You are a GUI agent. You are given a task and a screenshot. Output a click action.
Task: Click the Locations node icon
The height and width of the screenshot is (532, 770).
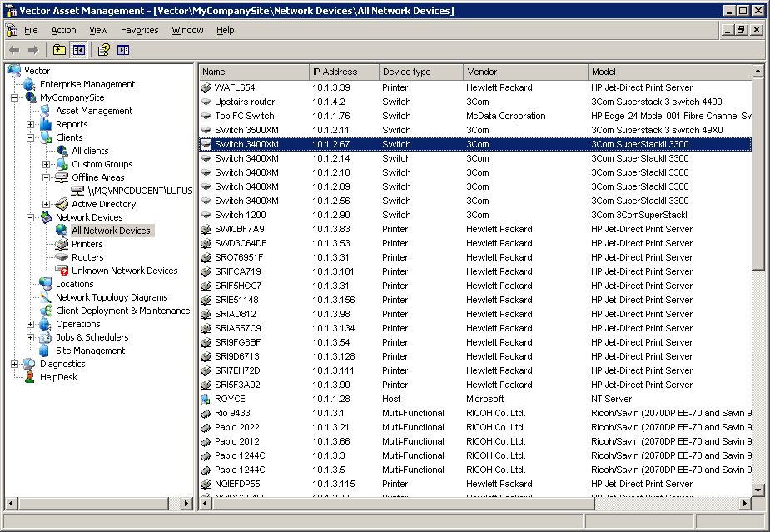(x=46, y=284)
